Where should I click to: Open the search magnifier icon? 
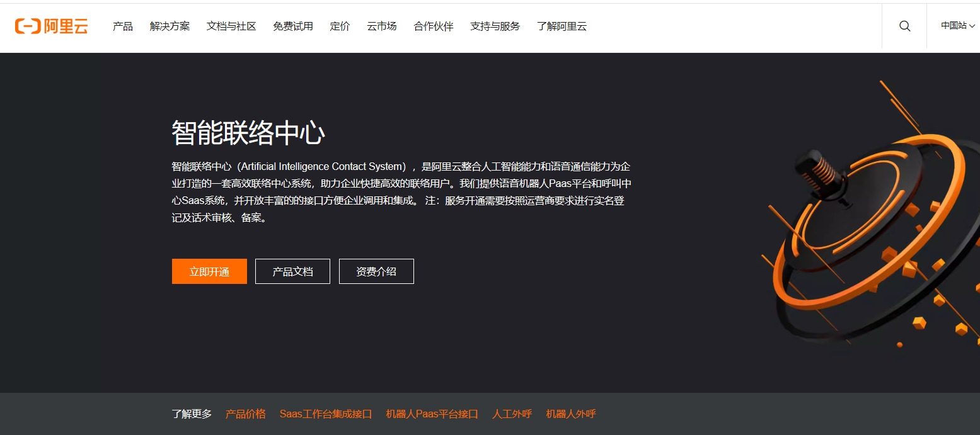(x=904, y=26)
